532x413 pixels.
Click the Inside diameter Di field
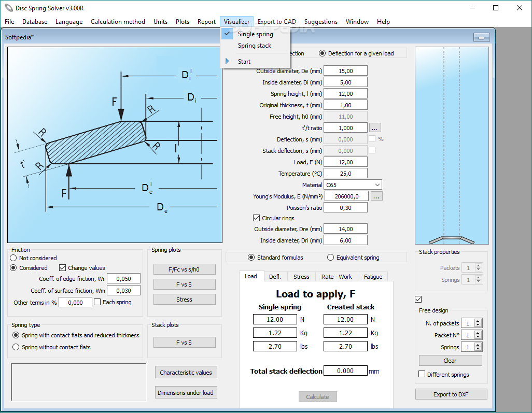coord(345,82)
